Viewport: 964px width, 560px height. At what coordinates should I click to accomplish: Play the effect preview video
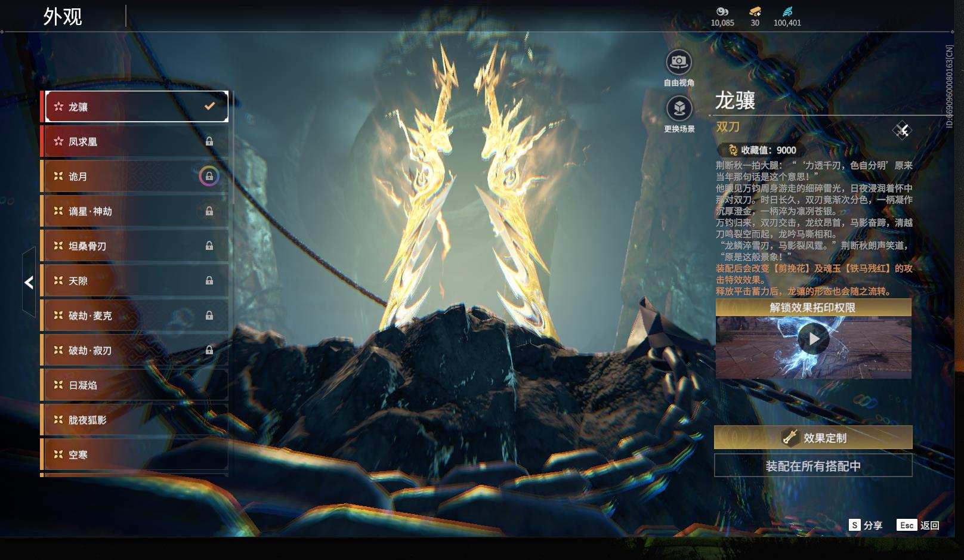click(x=814, y=339)
